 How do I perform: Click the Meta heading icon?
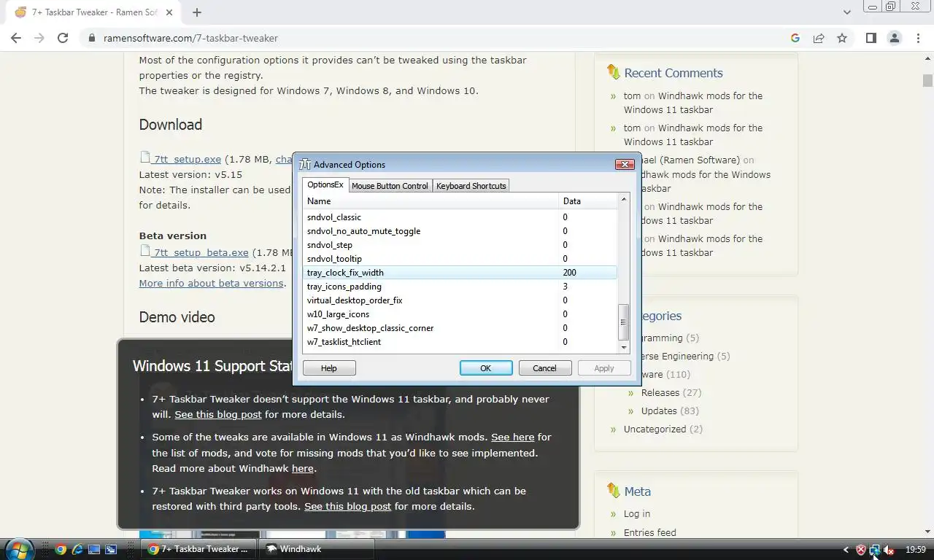coord(613,491)
